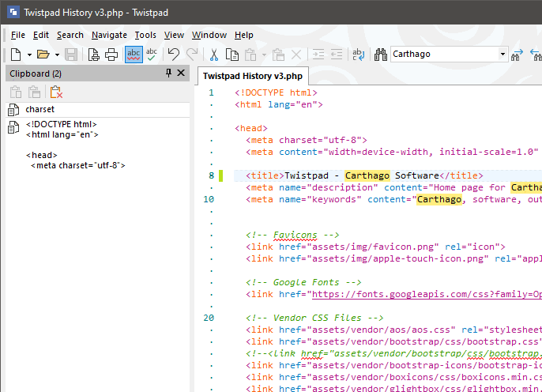Image resolution: width=542 pixels, height=392 pixels.
Task: Click the Undo arrow icon
Action: (x=174, y=55)
